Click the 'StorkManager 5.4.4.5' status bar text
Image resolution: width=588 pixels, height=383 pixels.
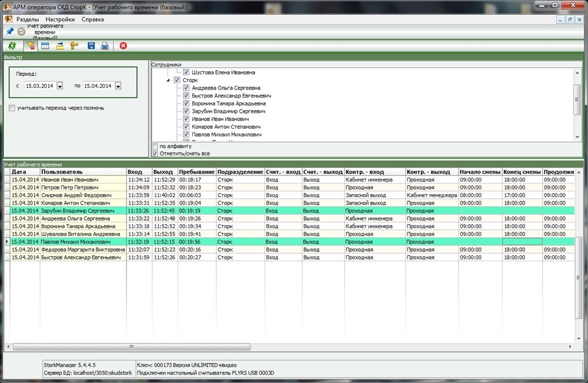(70, 365)
